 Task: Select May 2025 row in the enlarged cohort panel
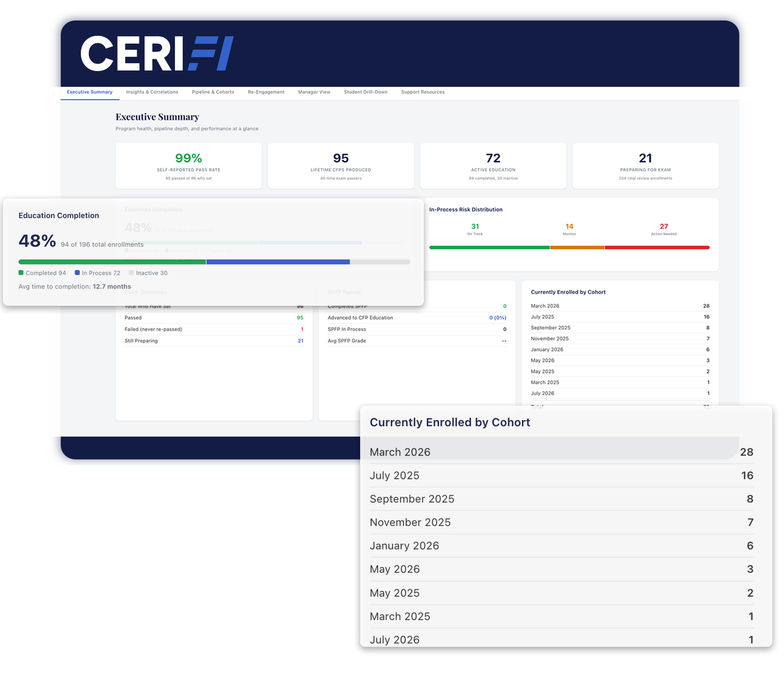point(562,593)
